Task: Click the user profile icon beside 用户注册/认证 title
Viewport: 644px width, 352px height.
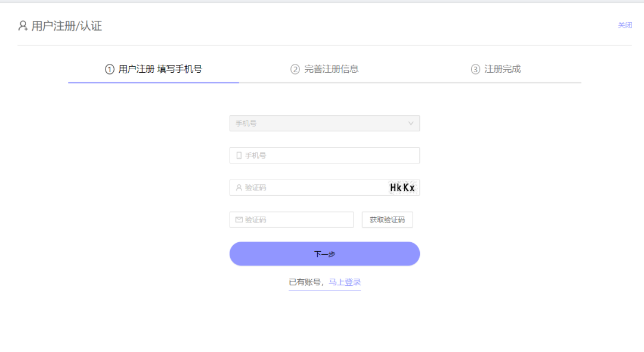Action: (22, 26)
